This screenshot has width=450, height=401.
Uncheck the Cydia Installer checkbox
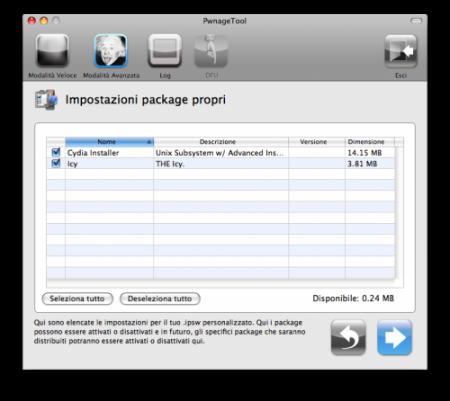[56, 152]
